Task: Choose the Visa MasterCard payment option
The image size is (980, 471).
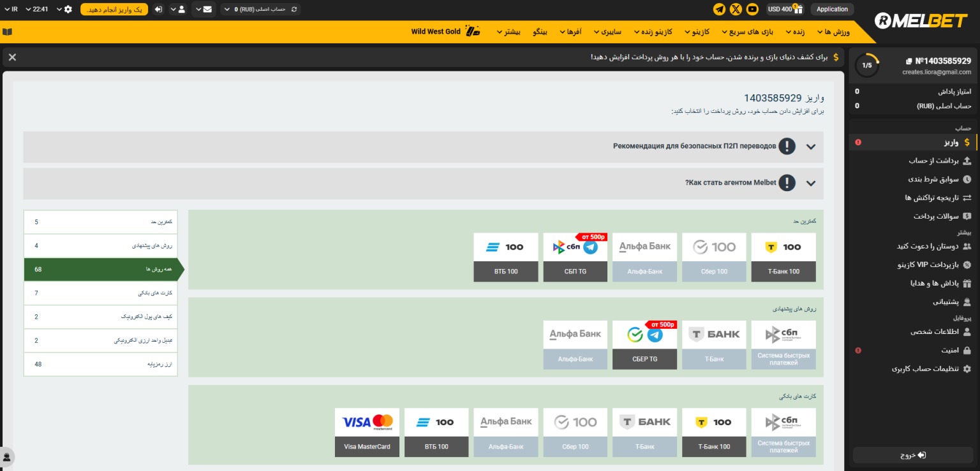Action: click(367, 433)
